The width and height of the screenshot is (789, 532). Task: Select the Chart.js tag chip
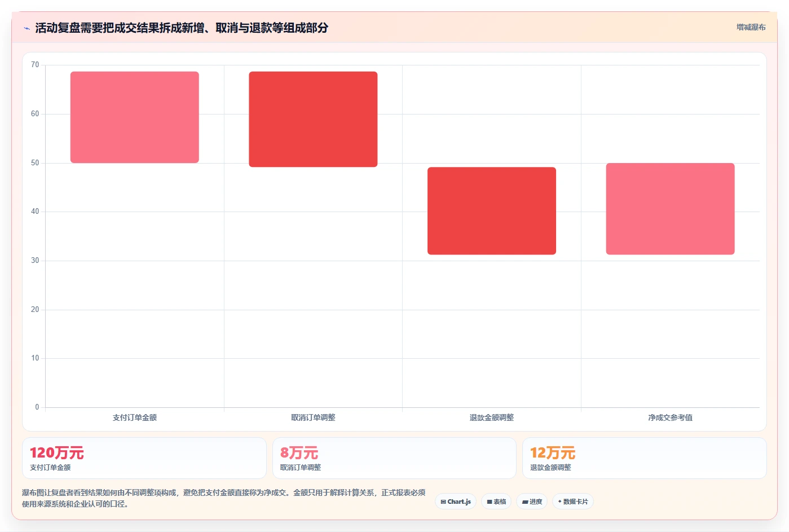coord(456,502)
